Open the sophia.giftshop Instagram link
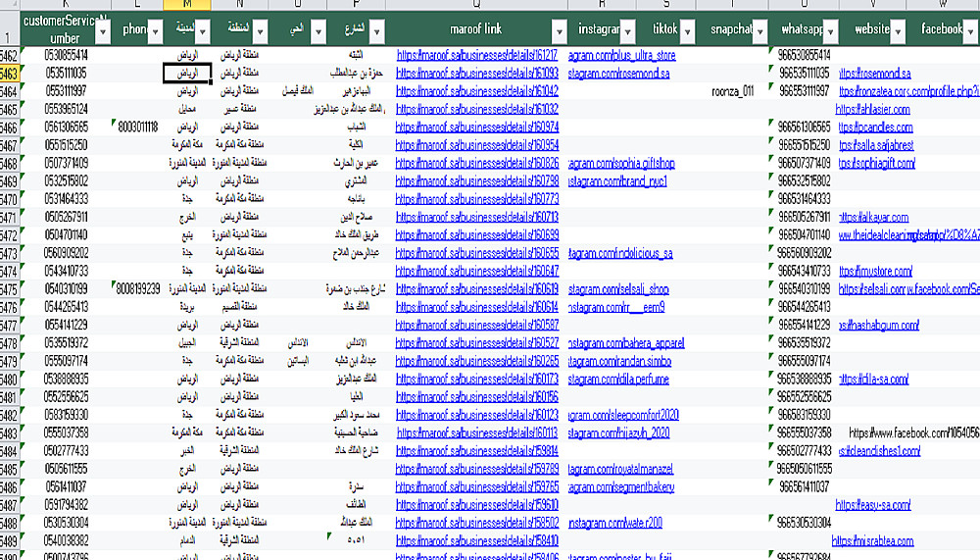980x560 pixels. pyautogui.click(x=622, y=164)
